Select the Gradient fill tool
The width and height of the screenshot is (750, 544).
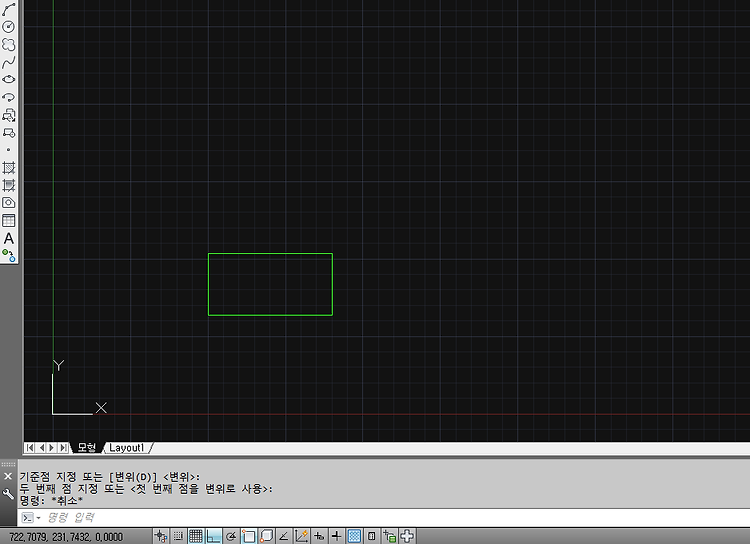[x=9, y=185]
